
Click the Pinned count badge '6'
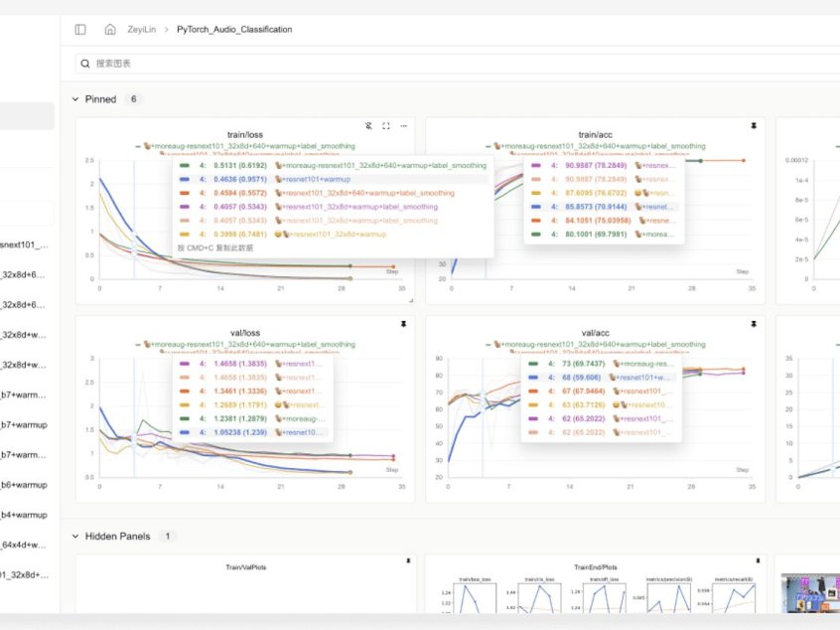(x=133, y=99)
